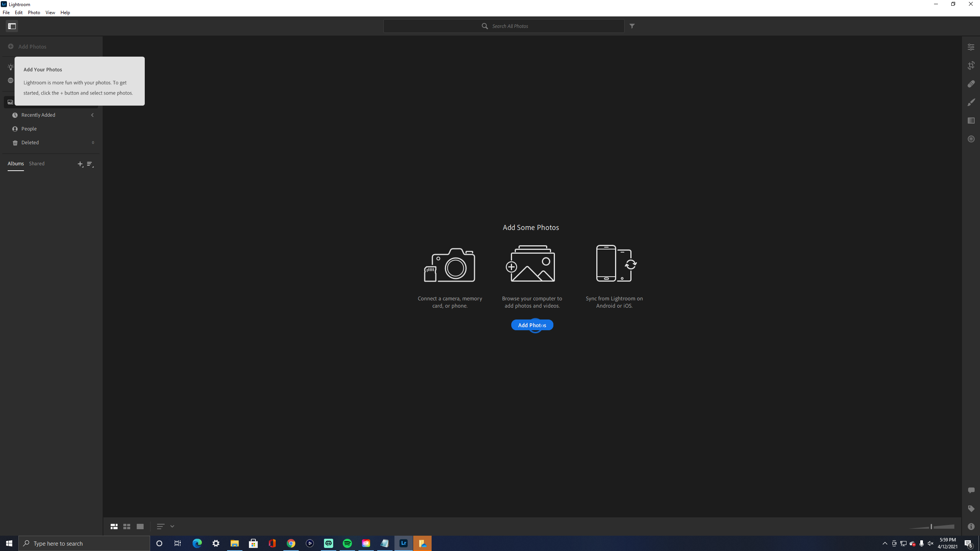Open the People view
This screenshot has width=980, height=551.
tap(29, 129)
